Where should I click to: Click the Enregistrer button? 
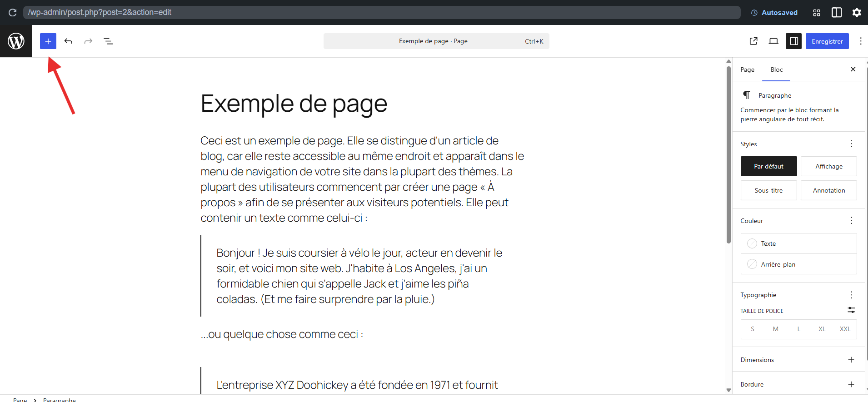[827, 41]
